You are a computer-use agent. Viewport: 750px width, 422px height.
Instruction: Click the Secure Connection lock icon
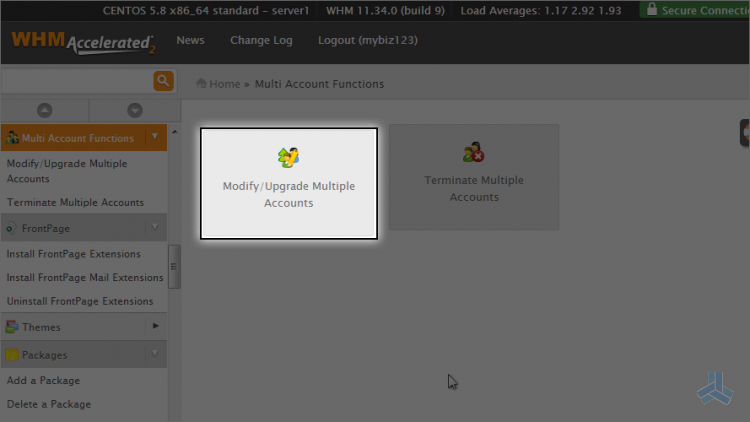pos(651,9)
